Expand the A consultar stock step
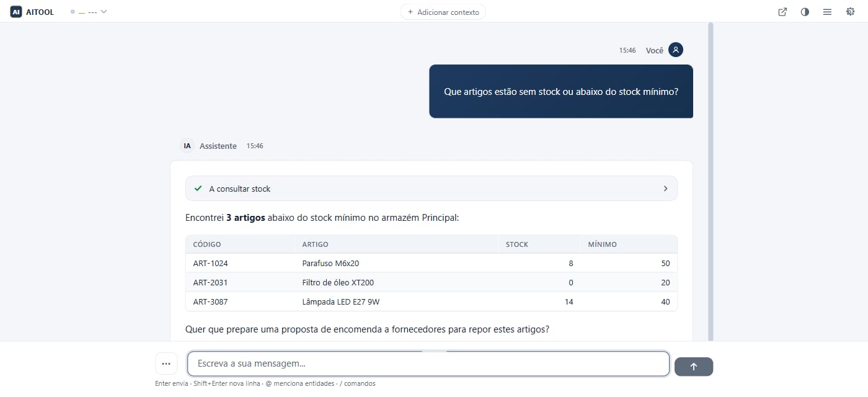This screenshot has width=868, height=397. tap(431, 189)
